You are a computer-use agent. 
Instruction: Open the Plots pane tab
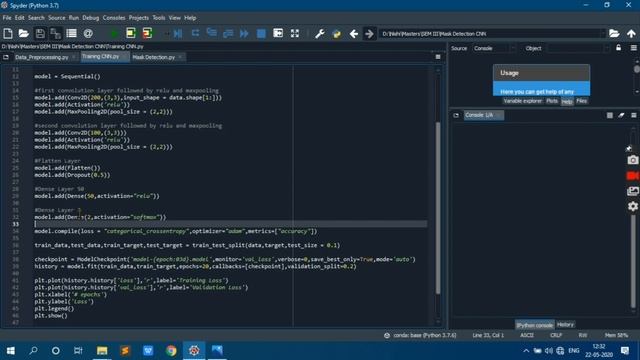tap(552, 101)
